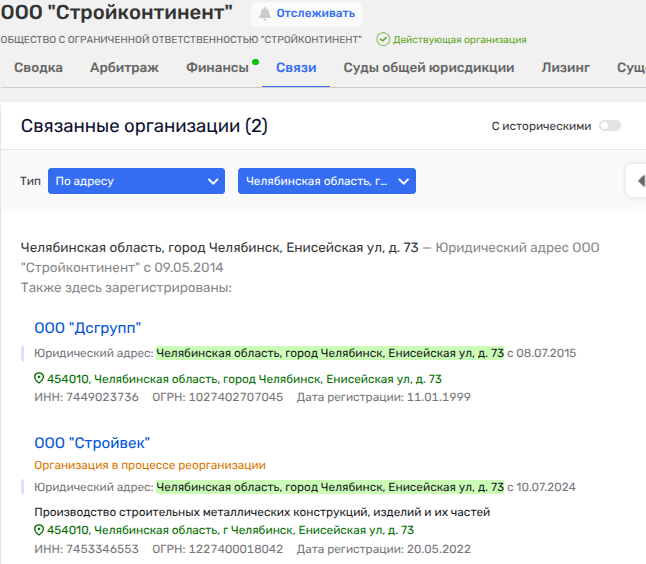Image resolution: width=646 pixels, height=564 pixels.
Task: Go to the Финансы tab
Action: 217,68
